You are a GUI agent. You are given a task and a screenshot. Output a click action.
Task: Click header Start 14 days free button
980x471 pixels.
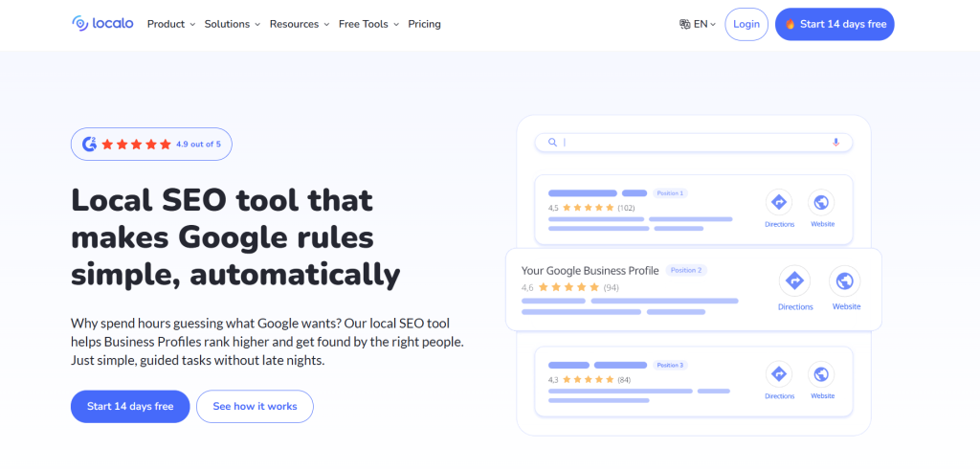click(x=834, y=24)
